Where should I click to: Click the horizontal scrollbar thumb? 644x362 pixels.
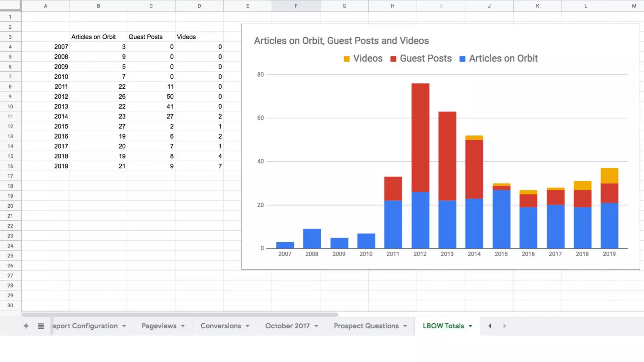(180, 315)
